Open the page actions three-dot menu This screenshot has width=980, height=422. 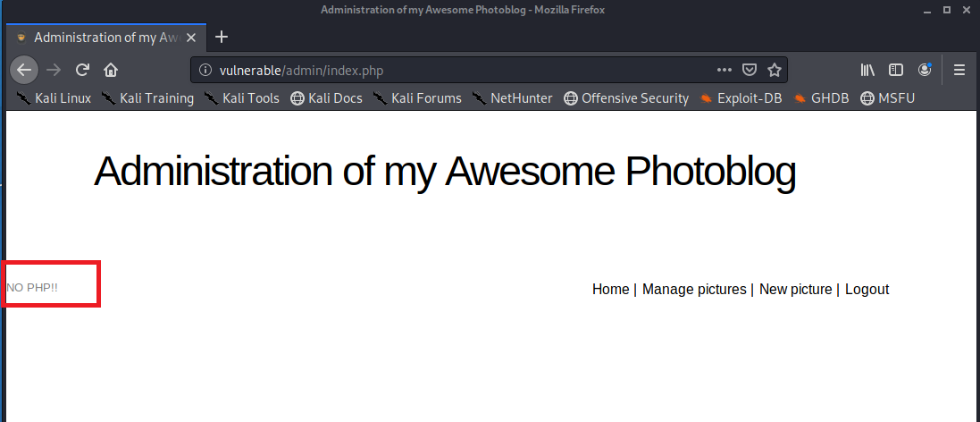(725, 70)
